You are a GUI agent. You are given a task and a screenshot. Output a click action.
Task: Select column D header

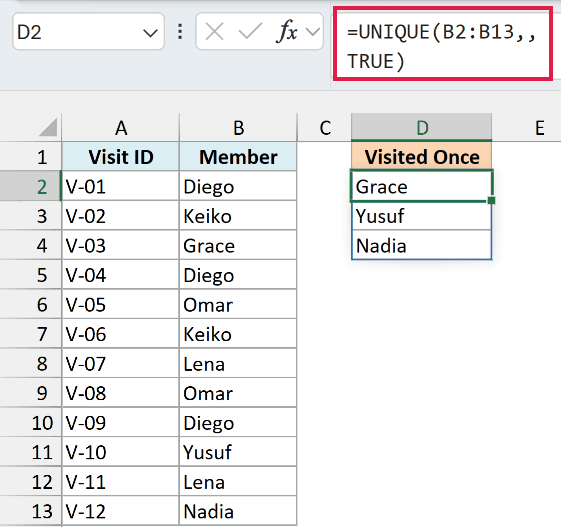[422, 128]
